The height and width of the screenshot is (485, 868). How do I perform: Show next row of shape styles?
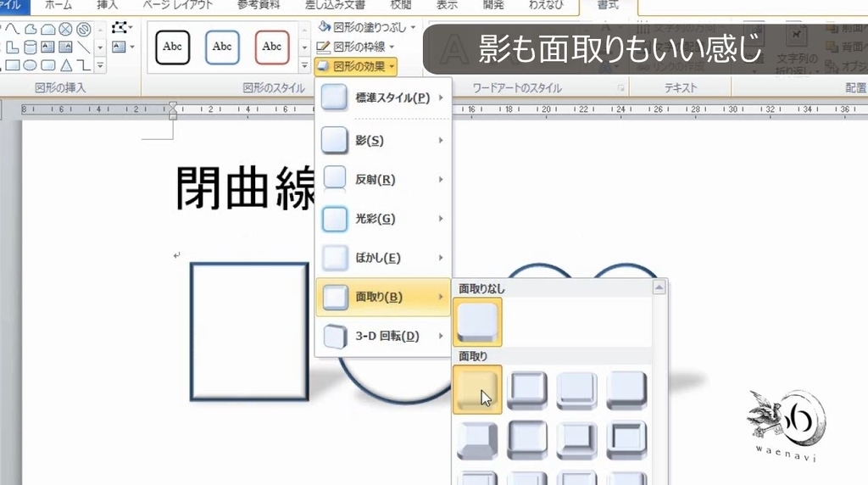tap(304, 47)
